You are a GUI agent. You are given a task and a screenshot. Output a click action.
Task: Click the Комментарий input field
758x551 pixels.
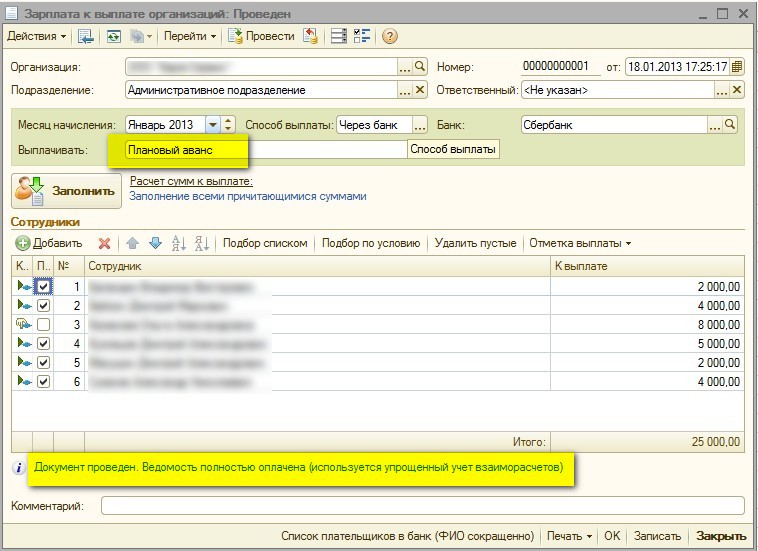422,506
